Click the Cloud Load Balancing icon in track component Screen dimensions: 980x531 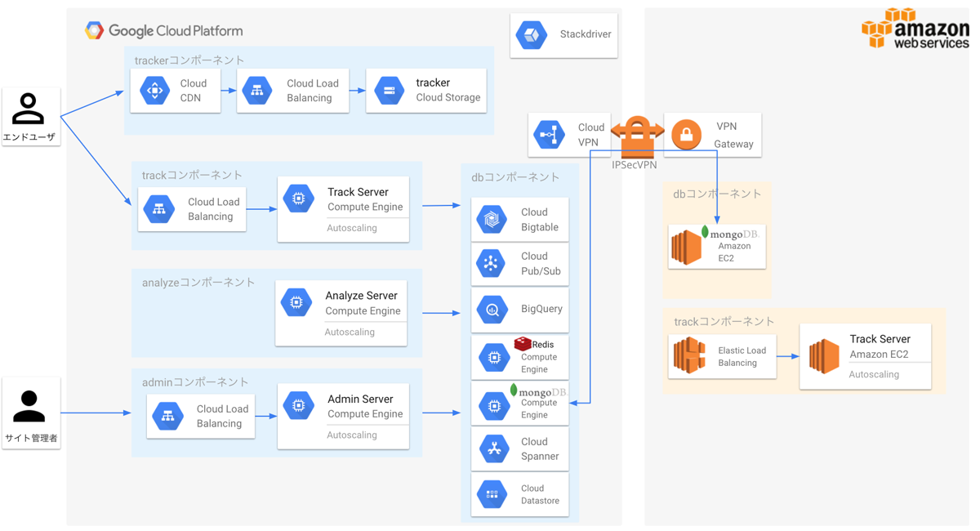point(159,208)
